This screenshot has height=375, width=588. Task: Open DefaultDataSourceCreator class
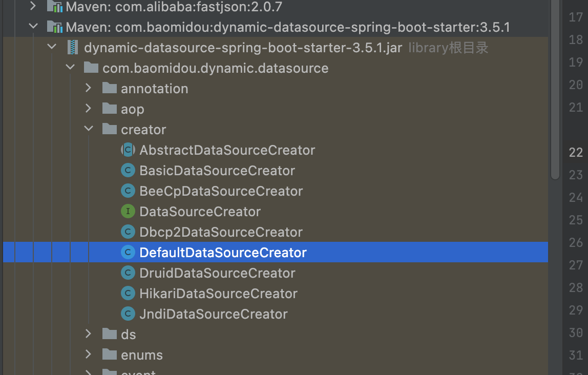point(223,253)
